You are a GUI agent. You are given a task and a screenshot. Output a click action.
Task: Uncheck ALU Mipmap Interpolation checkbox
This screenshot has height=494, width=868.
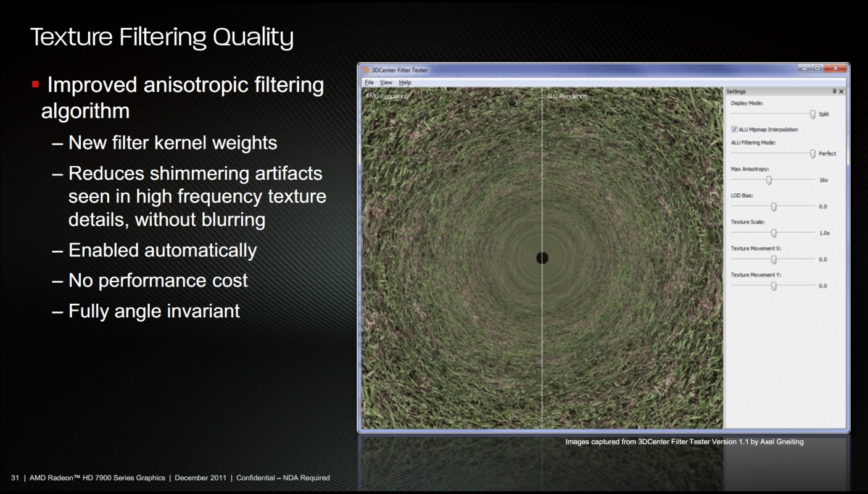(734, 130)
